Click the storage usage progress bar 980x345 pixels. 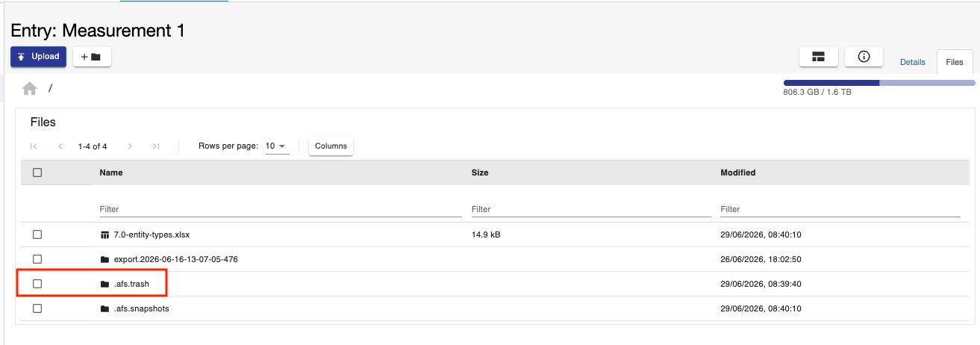pyautogui.click(x=878, y=83)
